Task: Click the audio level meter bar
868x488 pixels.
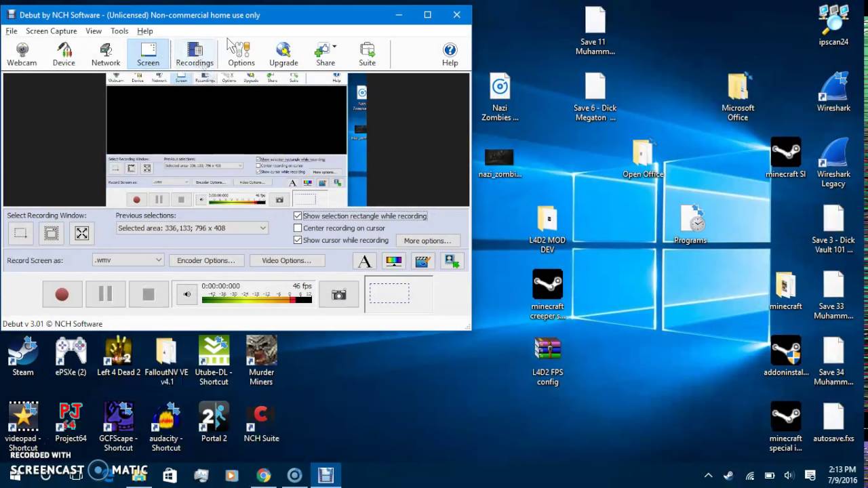Action: click(257, 299)
